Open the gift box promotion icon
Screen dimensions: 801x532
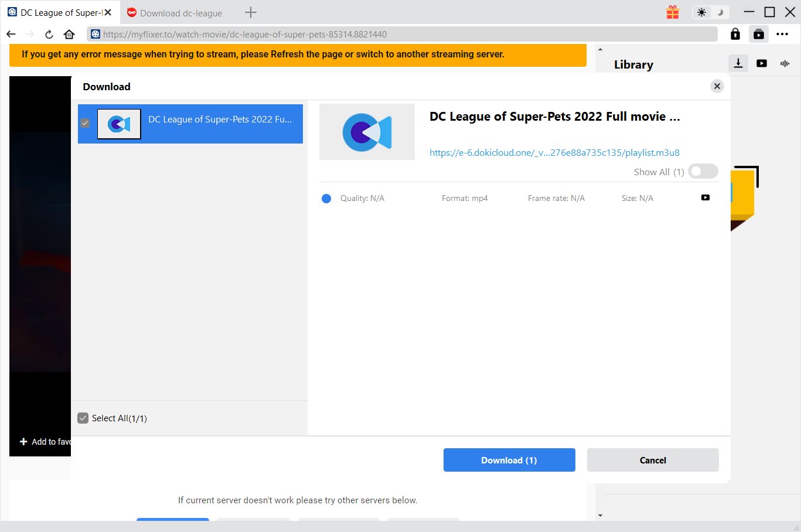tap(672, 12)
